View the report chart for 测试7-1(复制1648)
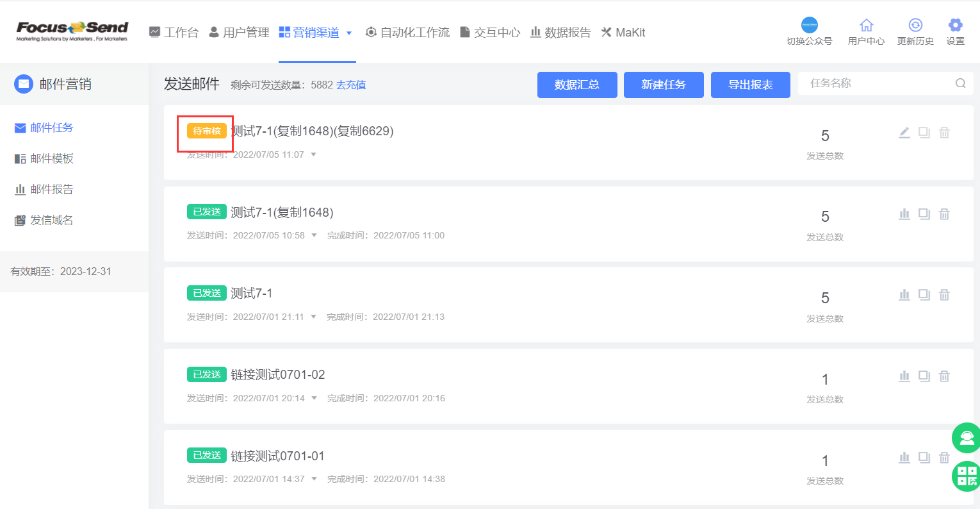This screenshot has height=509, width=980. 904,214
